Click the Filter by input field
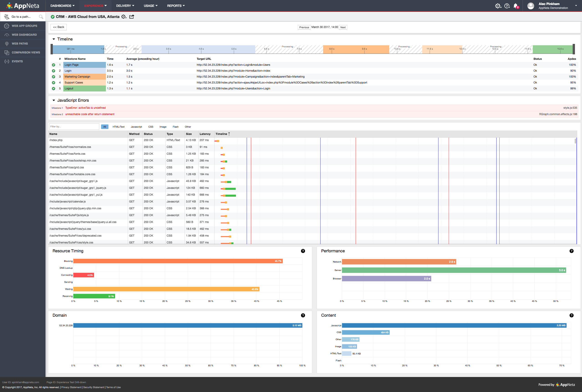 [x=74, y=126]
